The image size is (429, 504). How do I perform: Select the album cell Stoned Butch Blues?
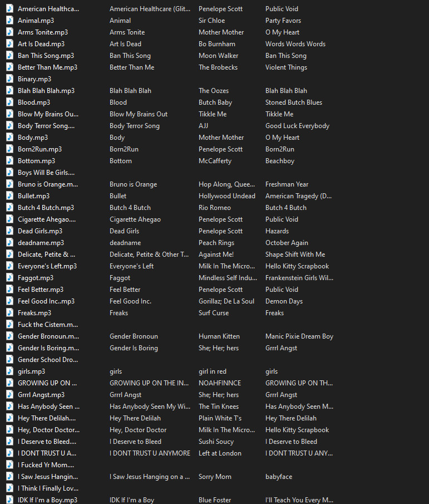[293, 102]
